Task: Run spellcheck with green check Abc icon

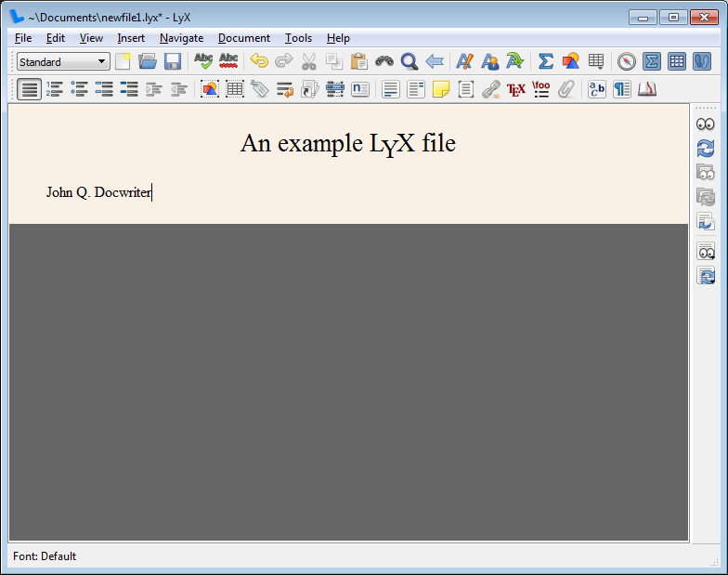Action: (203, 61)
